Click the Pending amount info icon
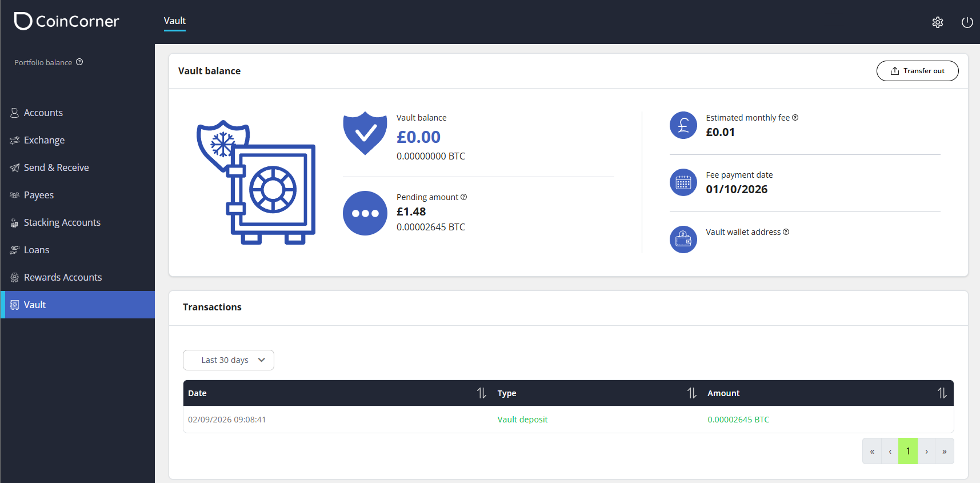980x483 pixels. [x=463, y=197]
